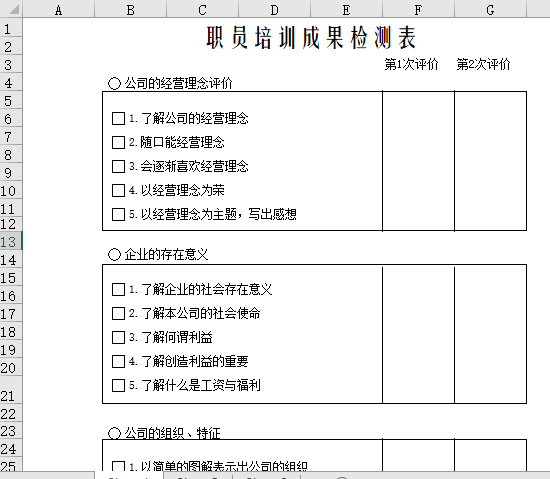Select column G header
This screenshot has width=550, height=479.
click(x=490, y=10)
